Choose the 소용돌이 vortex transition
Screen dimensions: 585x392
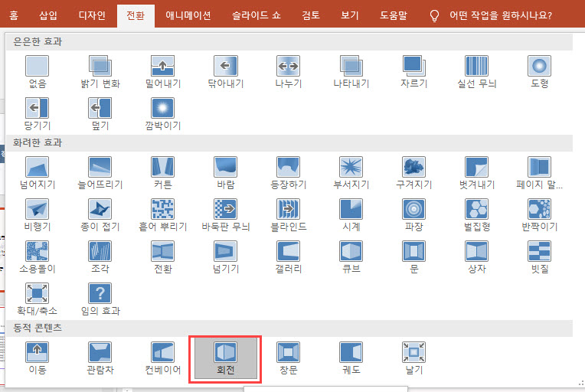pyautogui.click(x=38, y=257)
